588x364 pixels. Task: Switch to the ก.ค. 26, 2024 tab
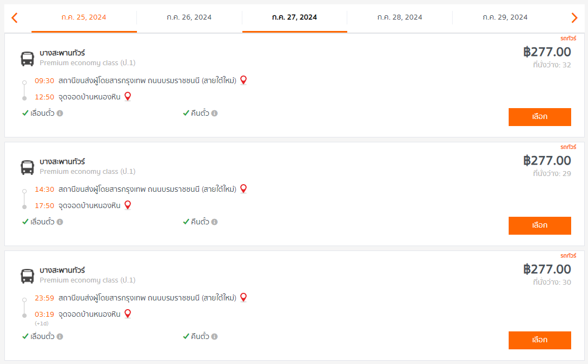tap(189, 17)
